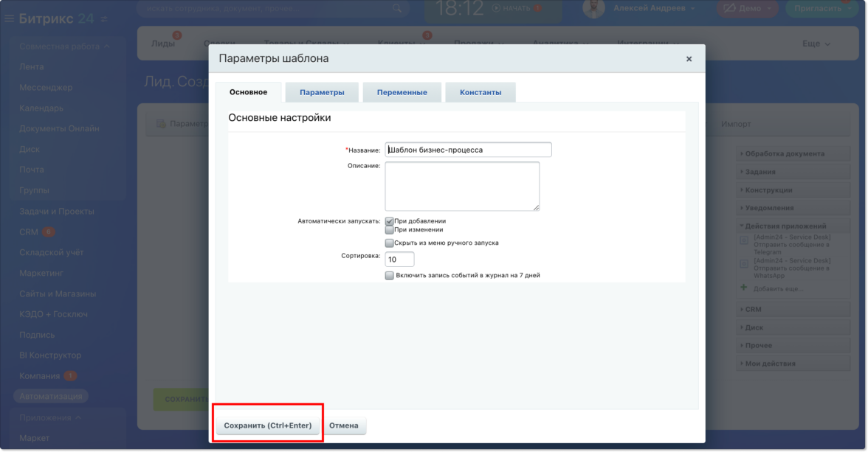Image resolution: width=868 pixels, height=452 pixels.
Task: Expand the Конструкции section
Action: (779, 190)
